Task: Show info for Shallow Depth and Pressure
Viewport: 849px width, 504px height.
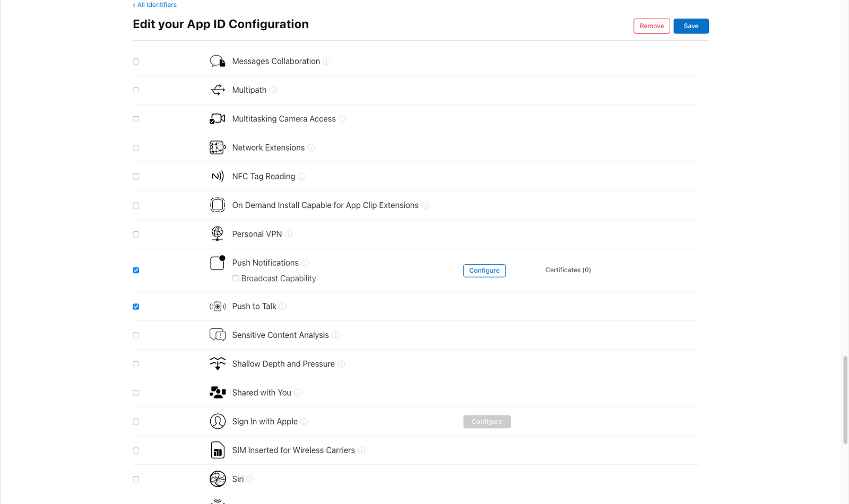Action: point(342,364)
